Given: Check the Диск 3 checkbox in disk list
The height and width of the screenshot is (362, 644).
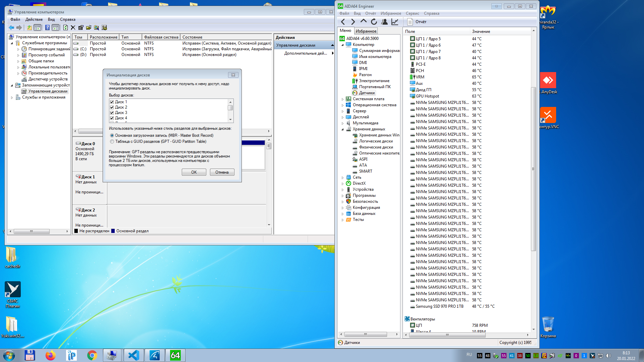Looking at the screenshot, I should 112,113.
